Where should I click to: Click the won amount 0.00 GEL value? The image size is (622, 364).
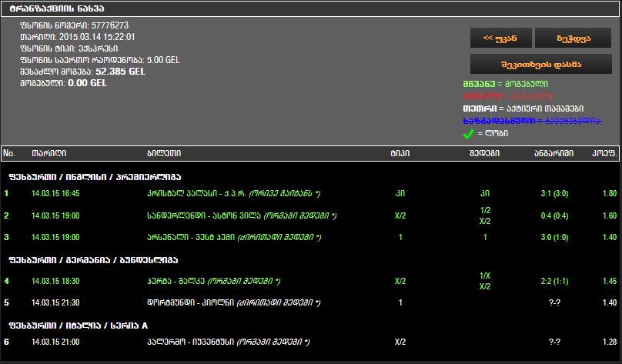87,83
